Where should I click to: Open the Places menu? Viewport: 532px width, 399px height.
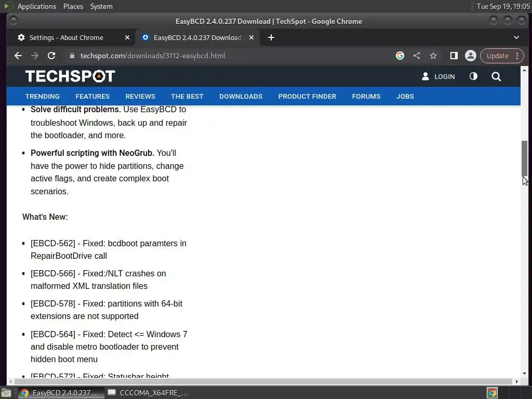tap(73, 6)
